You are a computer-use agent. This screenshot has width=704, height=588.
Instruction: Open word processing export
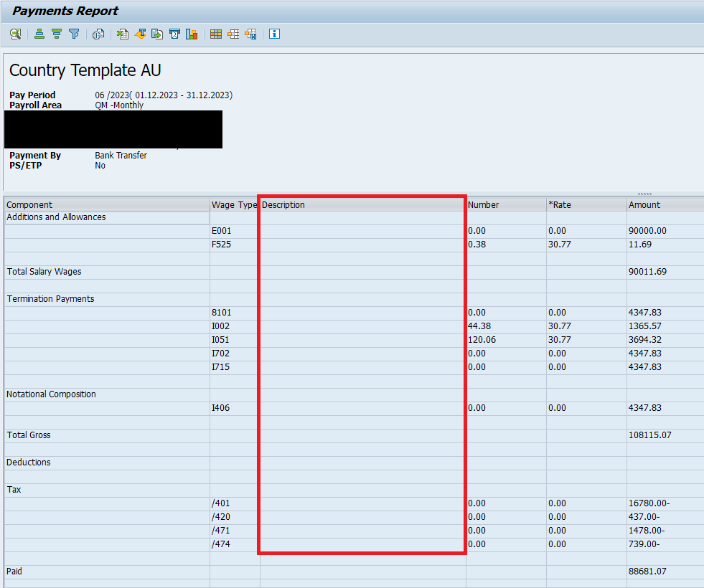[140, 34]
